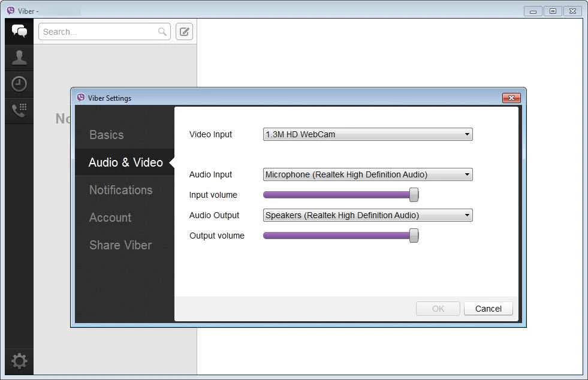Screen dimensions: 588x380
Task: Switch to the Basics settings tab
Action: coord(107,135)
